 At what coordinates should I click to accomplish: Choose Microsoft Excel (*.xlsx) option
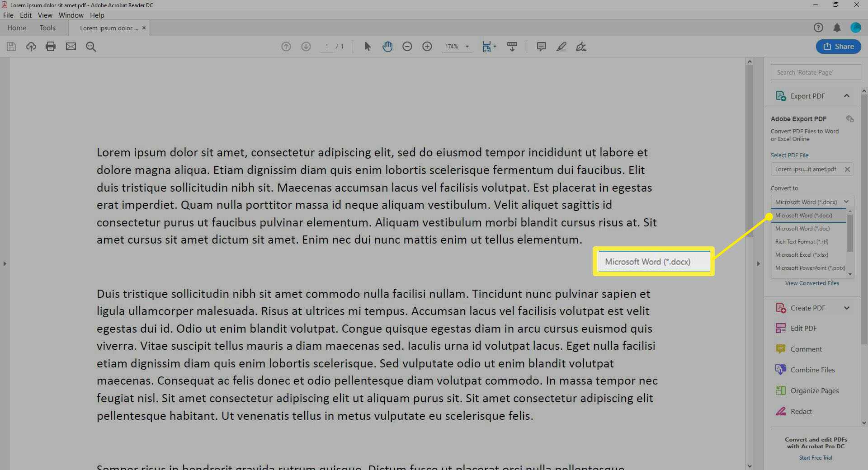pyautogui.click(x=809, y=255)
